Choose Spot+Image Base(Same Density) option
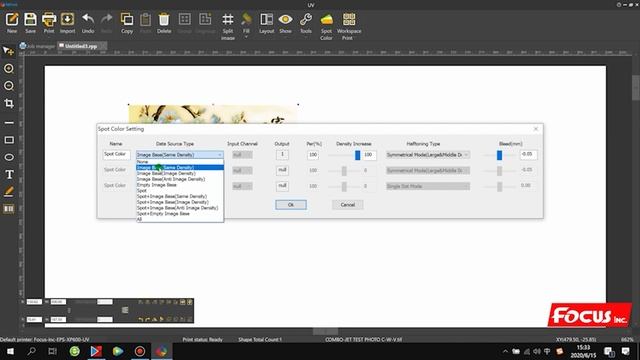The height and width of the screenshot is (360, 640). 180,196
